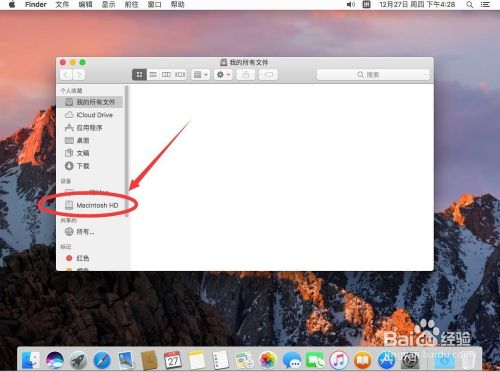Open 应用程序 in the sidebar
This screenshot has height=372, width=500.
tap(90, 128)
